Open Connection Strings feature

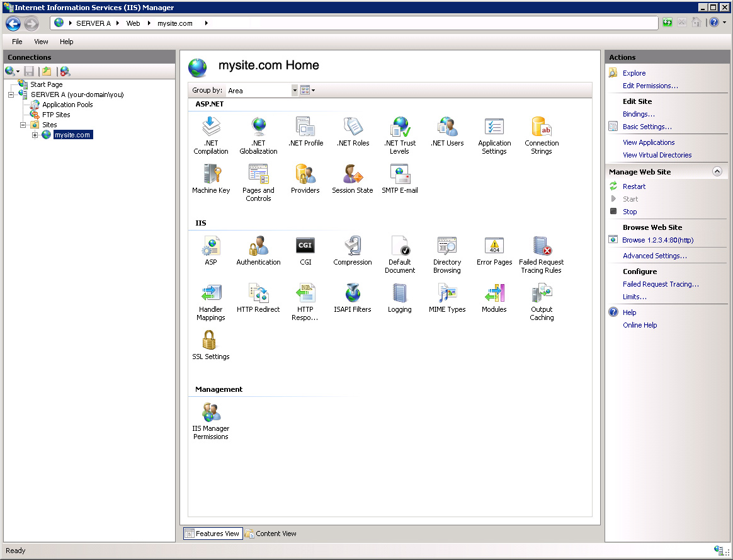click(542, 135)
